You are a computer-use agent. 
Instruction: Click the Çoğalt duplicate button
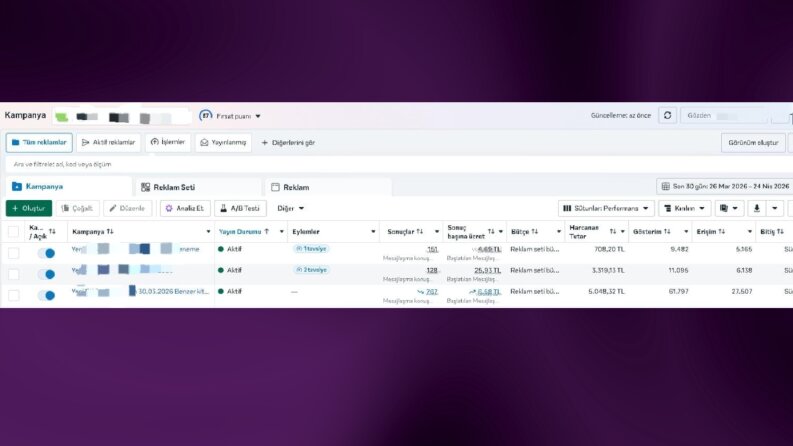pos(77,208)
